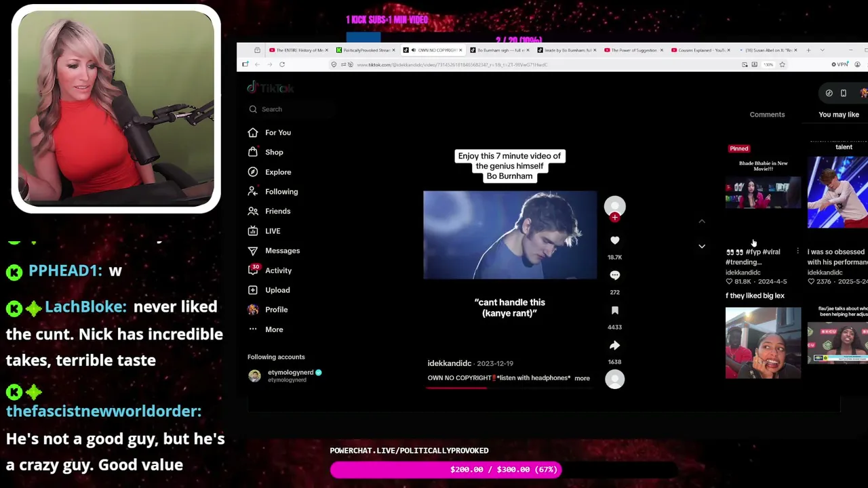Open the LIVE section
This screenshot has width=868, height=488.
[264, 231]
